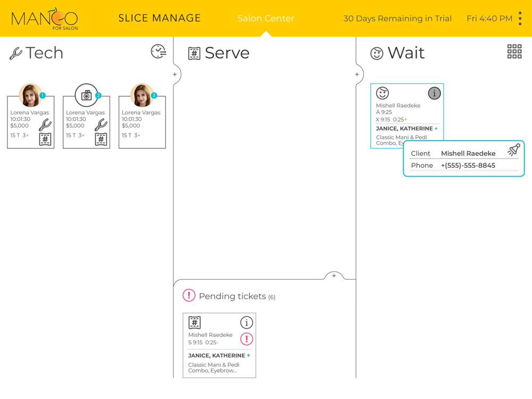The image size is (532, 399).
Task: Click 3+ on first tech card
Action: [26, 135]
